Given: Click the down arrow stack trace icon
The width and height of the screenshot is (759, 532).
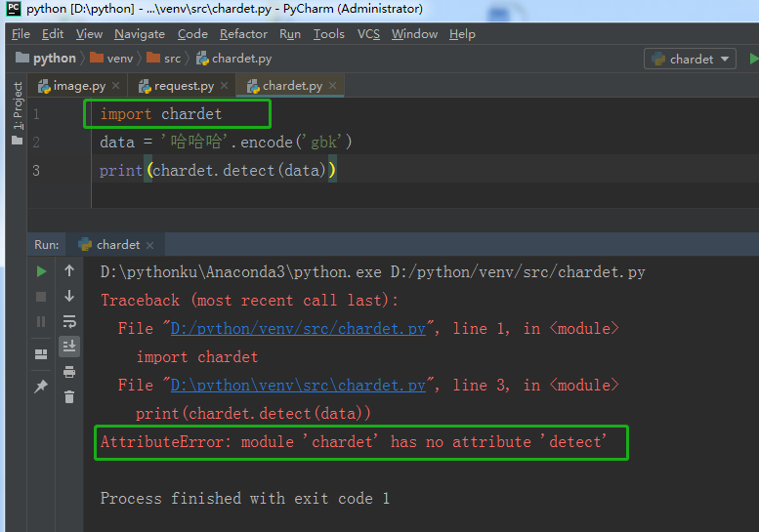Looking at the screenshot, I should (x=69, y=296).
